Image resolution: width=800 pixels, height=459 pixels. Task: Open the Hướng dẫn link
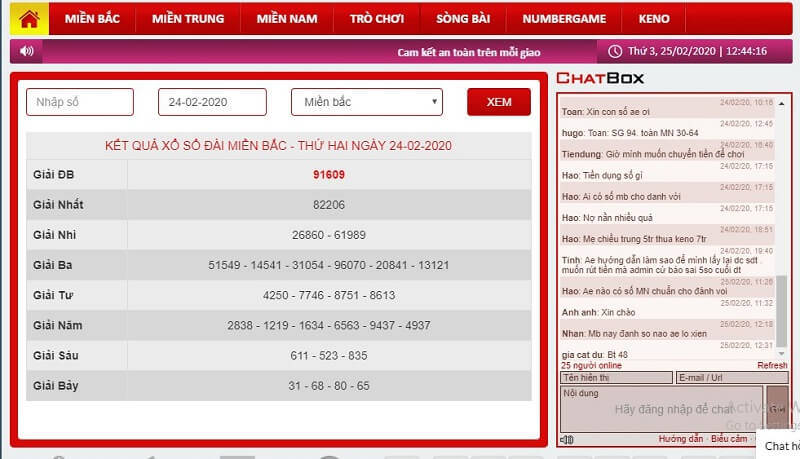tap(681, 439)
